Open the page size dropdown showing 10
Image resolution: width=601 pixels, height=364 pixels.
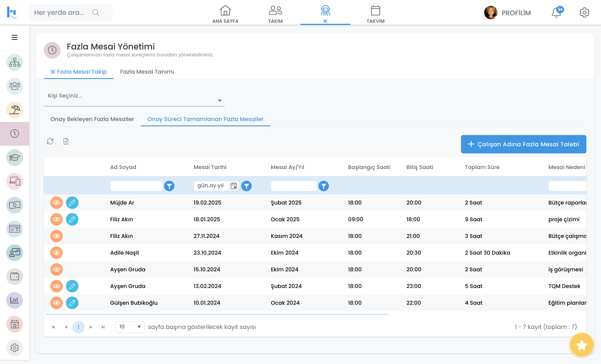click(130, 327)
